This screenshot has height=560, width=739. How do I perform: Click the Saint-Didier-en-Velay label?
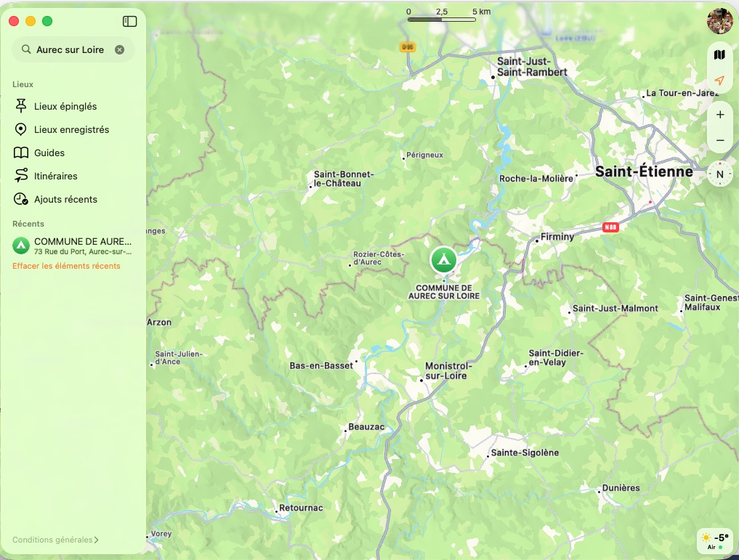coord(556,358)
